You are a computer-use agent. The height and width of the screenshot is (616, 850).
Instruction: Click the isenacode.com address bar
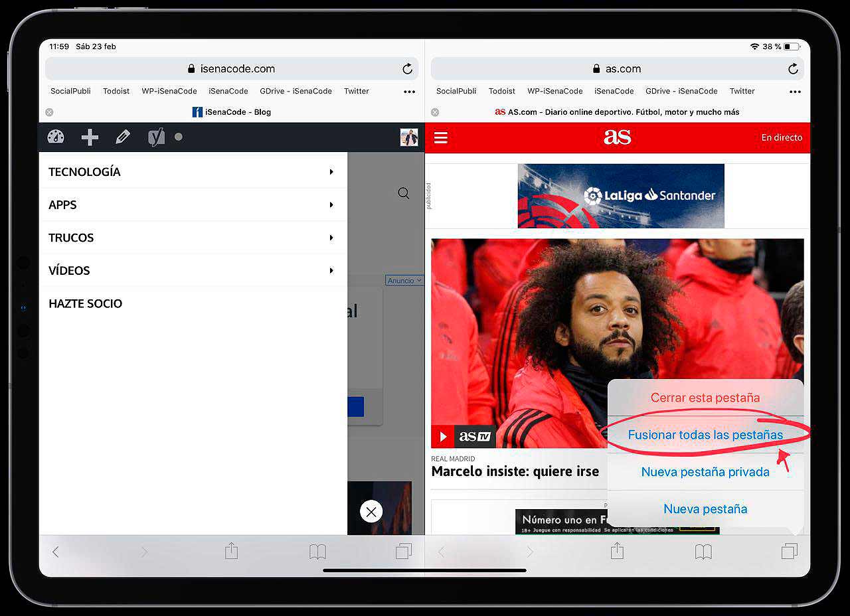(232, 68)
